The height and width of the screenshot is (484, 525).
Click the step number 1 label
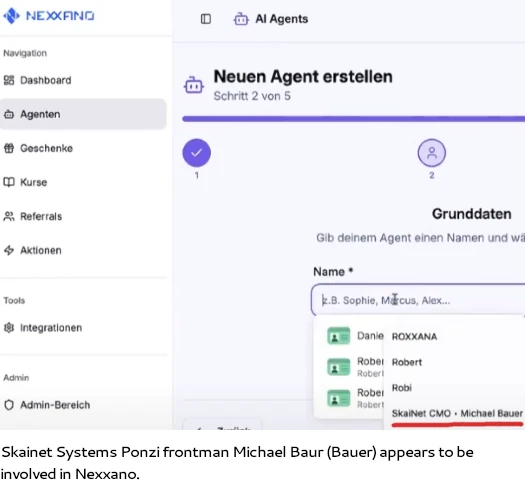(197, 175)
